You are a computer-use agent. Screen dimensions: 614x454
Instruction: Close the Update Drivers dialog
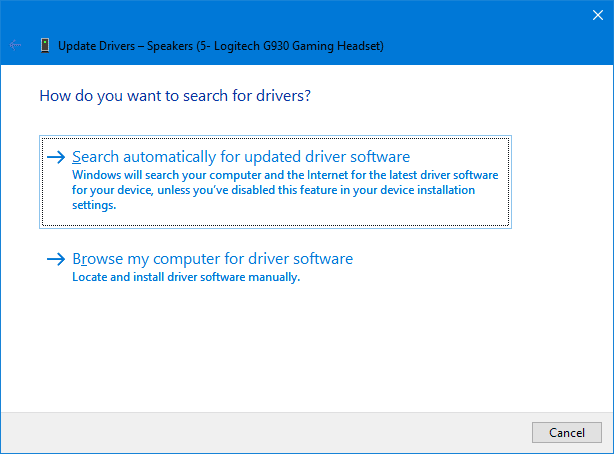(598, 15)
